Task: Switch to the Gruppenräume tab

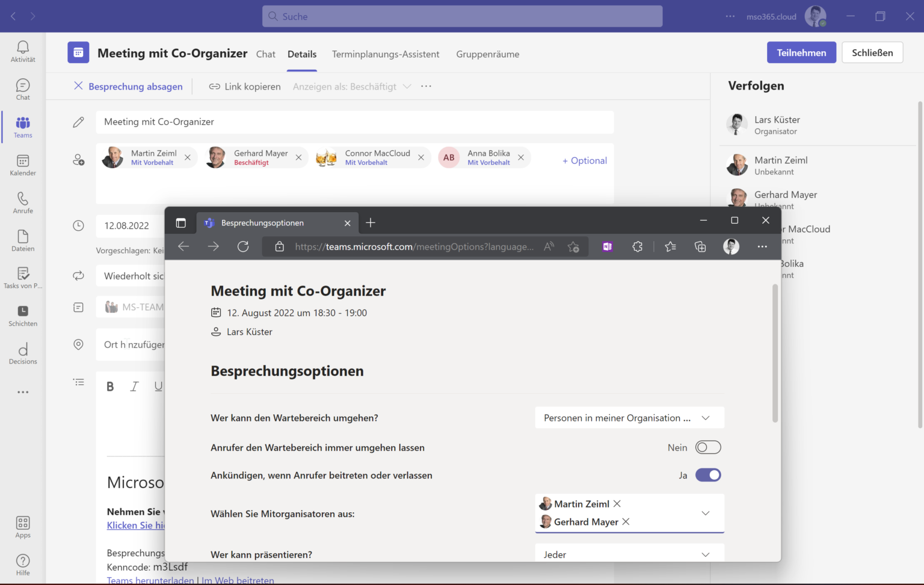Action: point(487,54)
